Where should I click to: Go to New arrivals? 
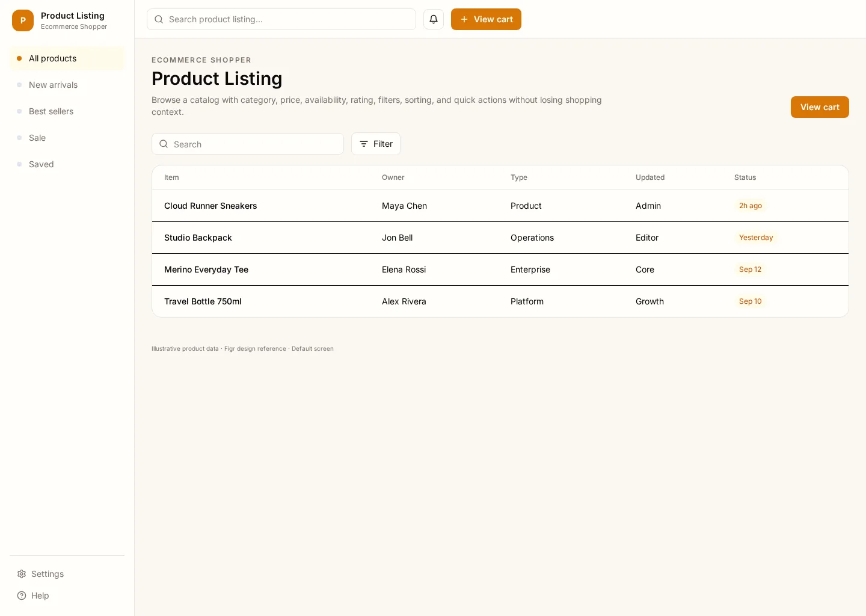(67, 85)
